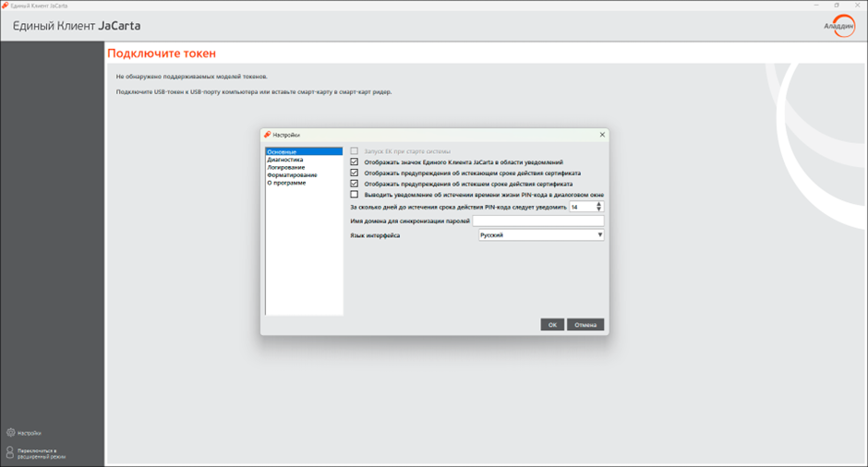
Task: Click 'Имя домена для синхронизации паролей' label
Action: click(x=410, y=221)
